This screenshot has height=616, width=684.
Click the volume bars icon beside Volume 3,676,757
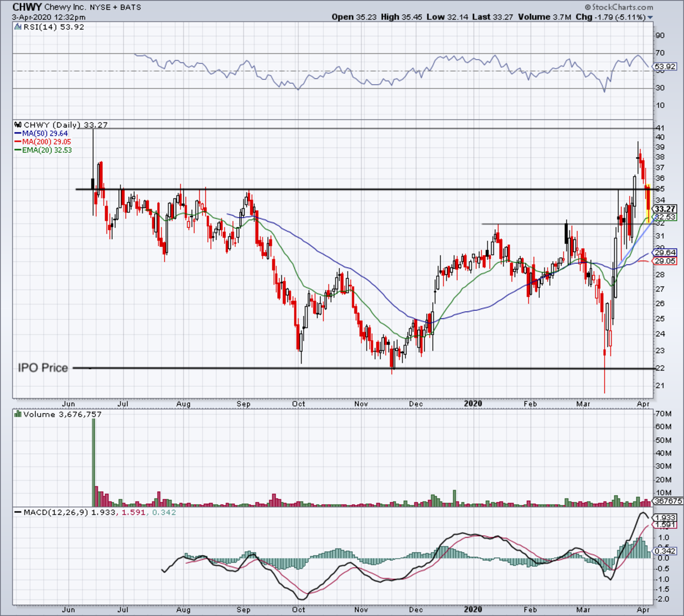click(x=18, y=414)
